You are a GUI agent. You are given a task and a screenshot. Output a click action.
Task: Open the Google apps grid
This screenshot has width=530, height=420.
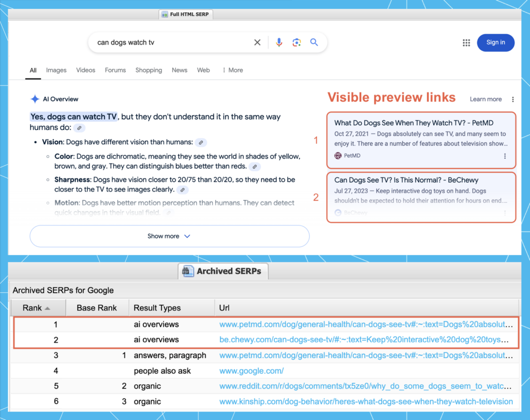click(x=465, y=43)
